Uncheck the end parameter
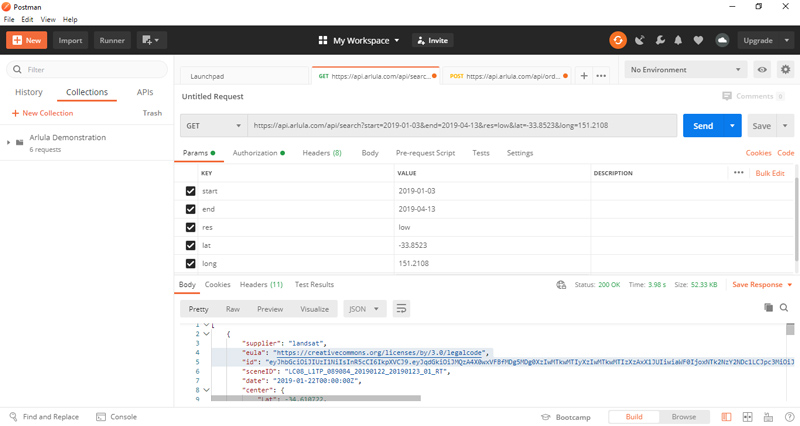Image resolution: width=800 pixels, height=426 pixels. coord(190,209)
